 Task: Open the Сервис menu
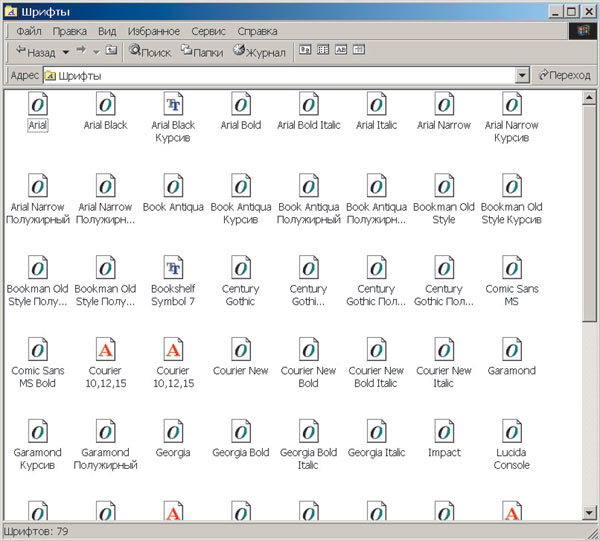209,31
